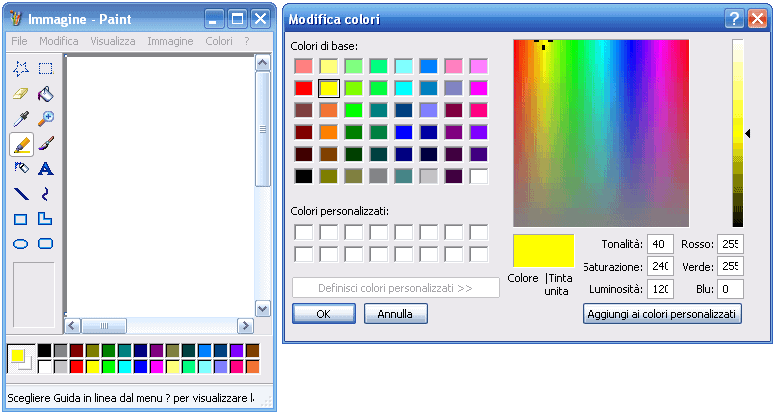Choose black in Paint's bottom palette
This screenshot has height=413, width=774.
[x=44, y=351]
